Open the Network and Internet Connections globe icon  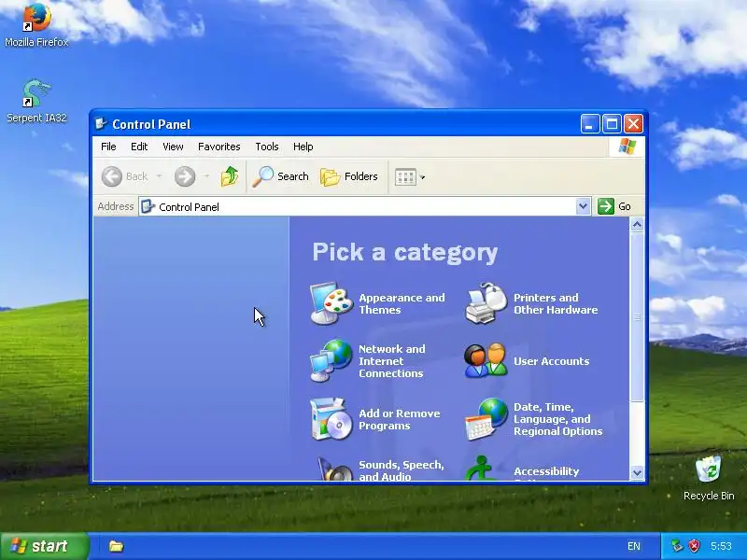(x=331, y=360)
